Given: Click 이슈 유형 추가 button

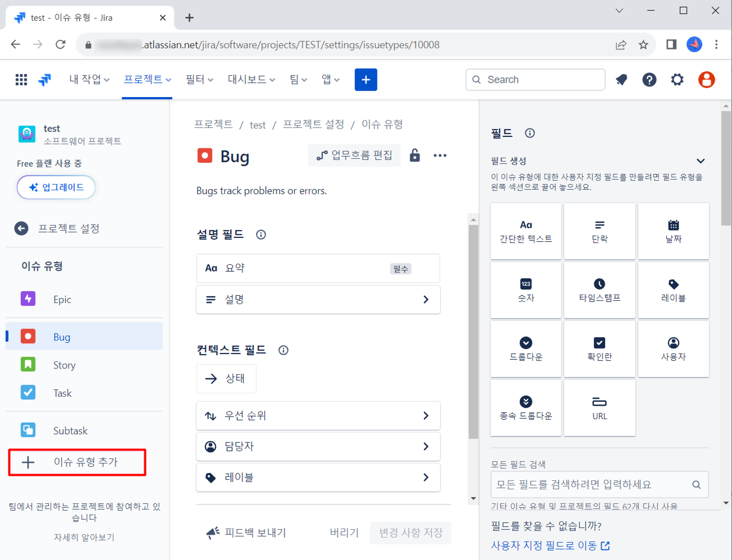Looking at the screenshot, I should pos(77,462).
